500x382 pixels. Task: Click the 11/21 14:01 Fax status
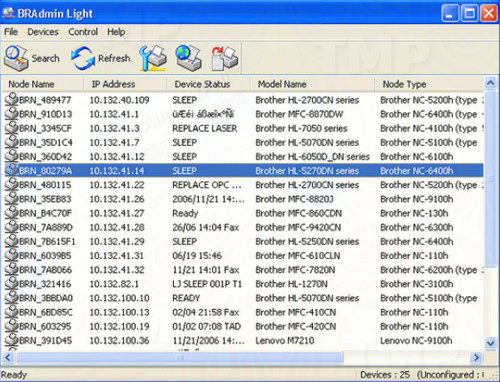tap(206, 270)
